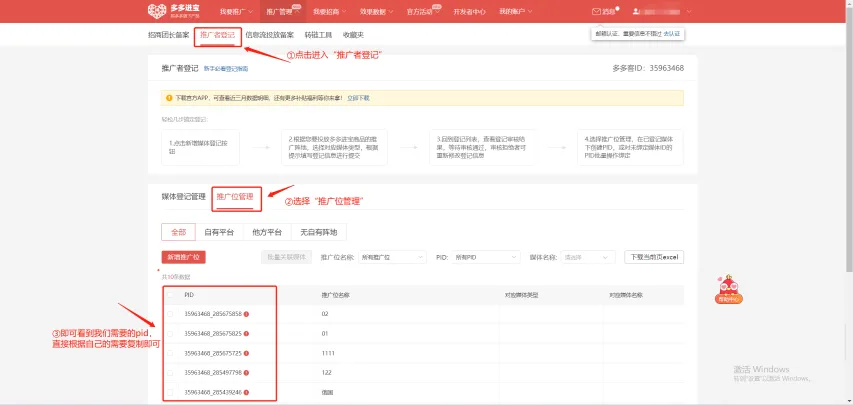Select the 无自有阵地 filter tab
Image resolution: width=853 pixels, height=405 pixels.
(319, 232)
